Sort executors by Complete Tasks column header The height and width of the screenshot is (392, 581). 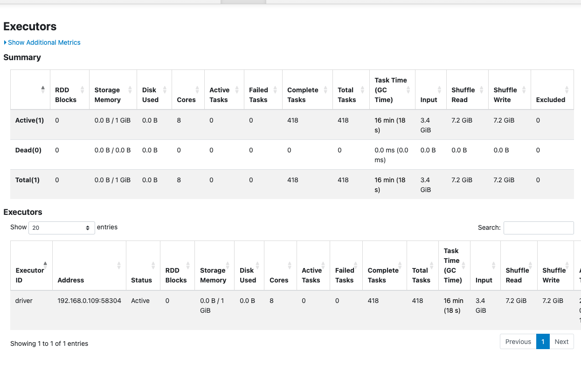click(383, 275)
